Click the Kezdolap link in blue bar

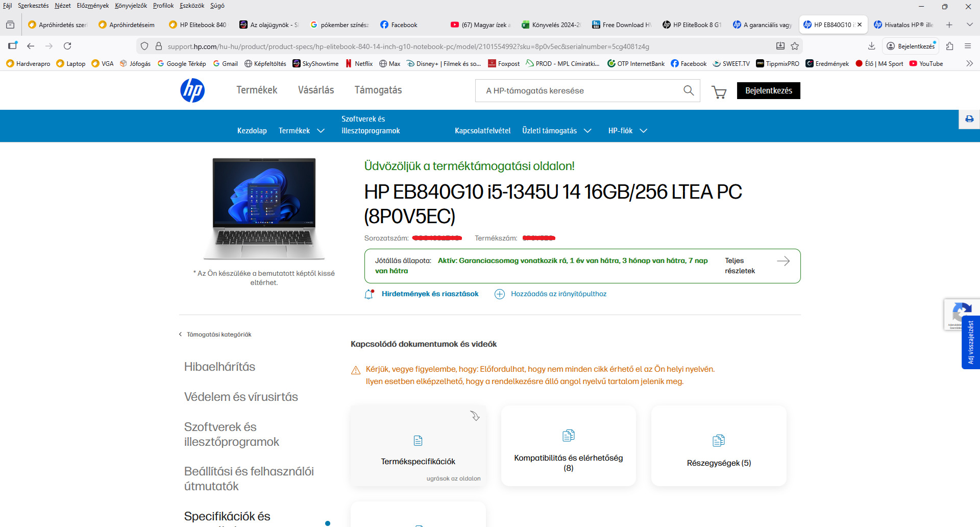pyautogui.click(x=252, y=131)
